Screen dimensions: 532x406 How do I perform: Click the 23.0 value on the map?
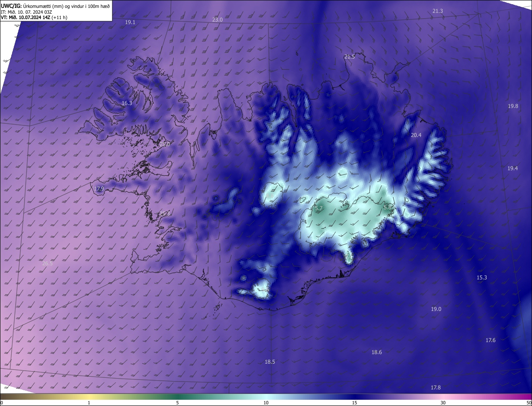pos(217,20)
